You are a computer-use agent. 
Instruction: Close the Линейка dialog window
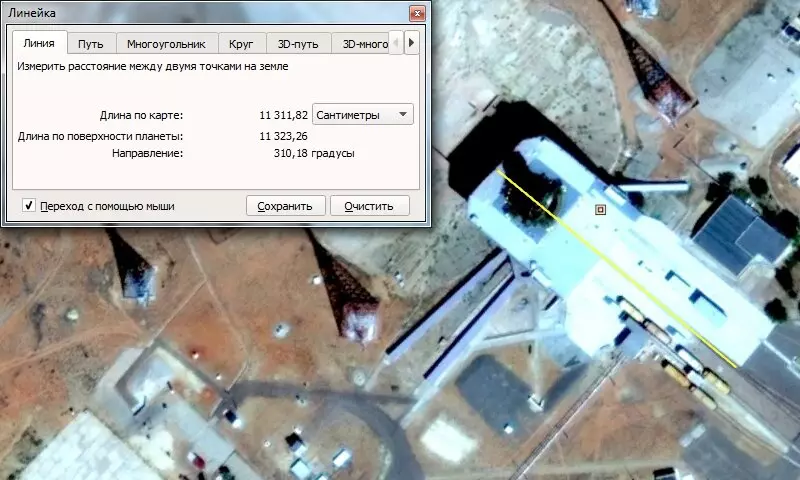[x=416, y=13]
